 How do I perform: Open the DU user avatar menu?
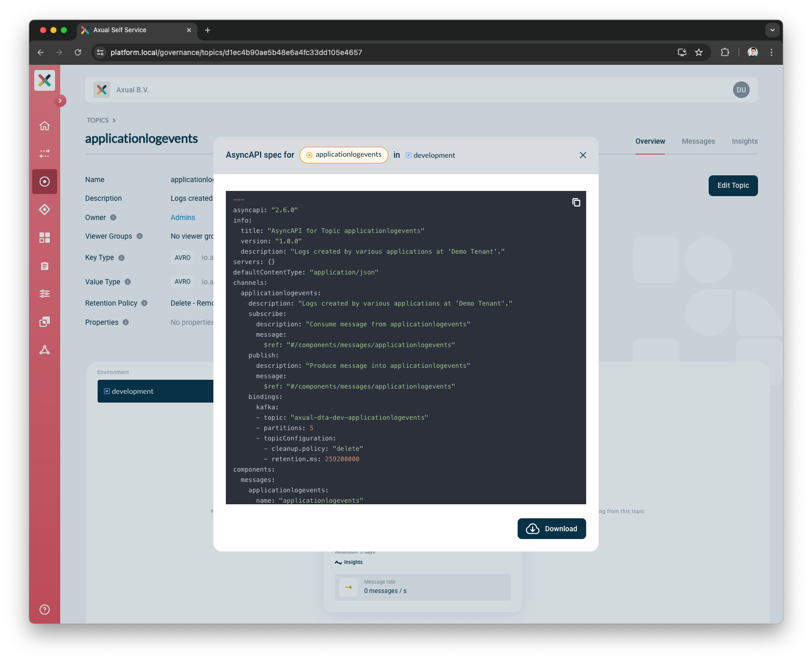(x=741, y=90)
